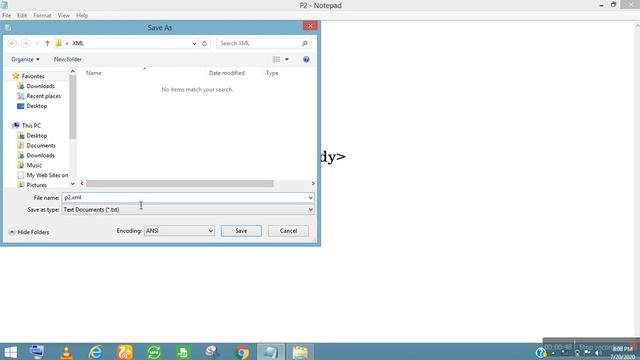Click the navigation pane scroll up arrow
This screenshot has height=360, width=640.
click(x=73, y=71)
